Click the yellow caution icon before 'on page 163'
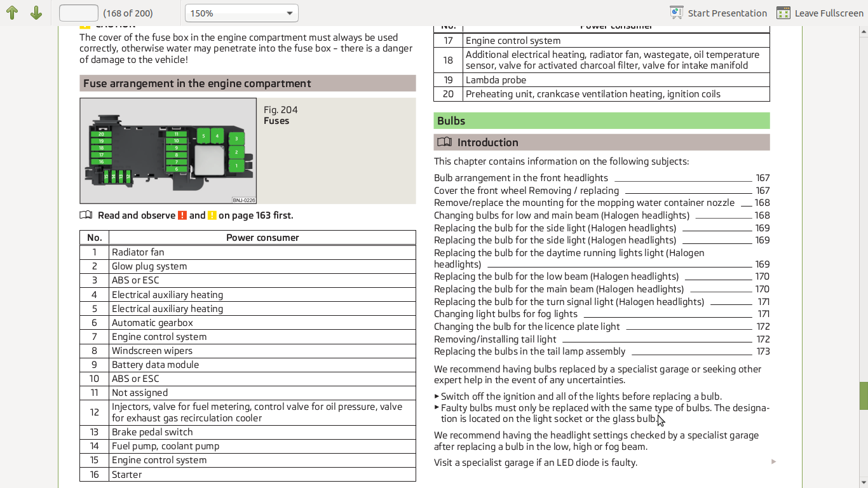This screenshot has width=868, height=488. coord(212,215)
